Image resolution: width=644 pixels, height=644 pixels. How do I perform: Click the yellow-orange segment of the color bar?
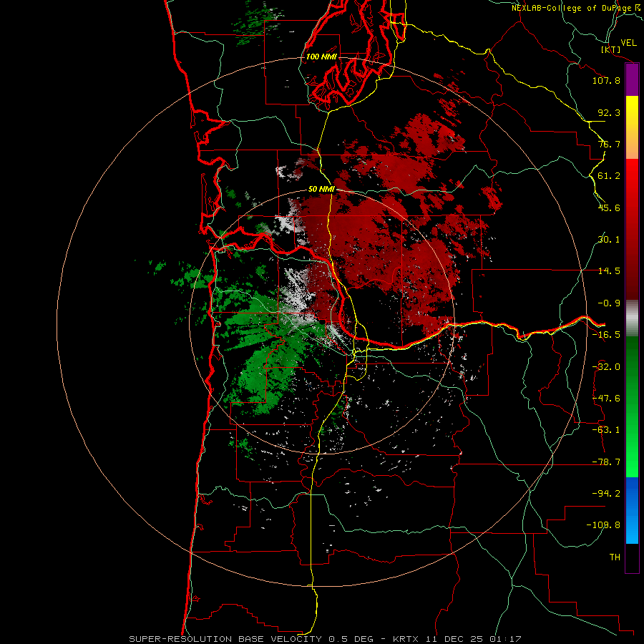[632, 127]
